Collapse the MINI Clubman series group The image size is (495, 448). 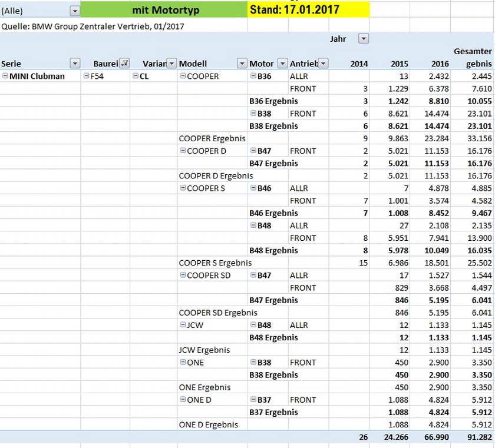coord(5,76)
